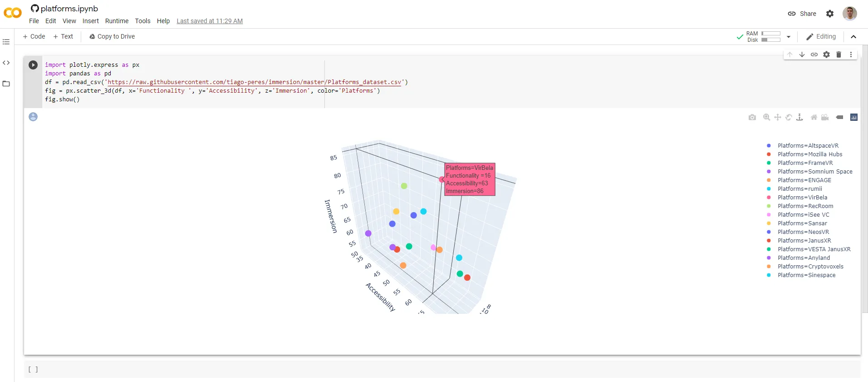Open the GitHub CSV URL in code
This screenshot has width=868, height=382.
click(255, 82)
